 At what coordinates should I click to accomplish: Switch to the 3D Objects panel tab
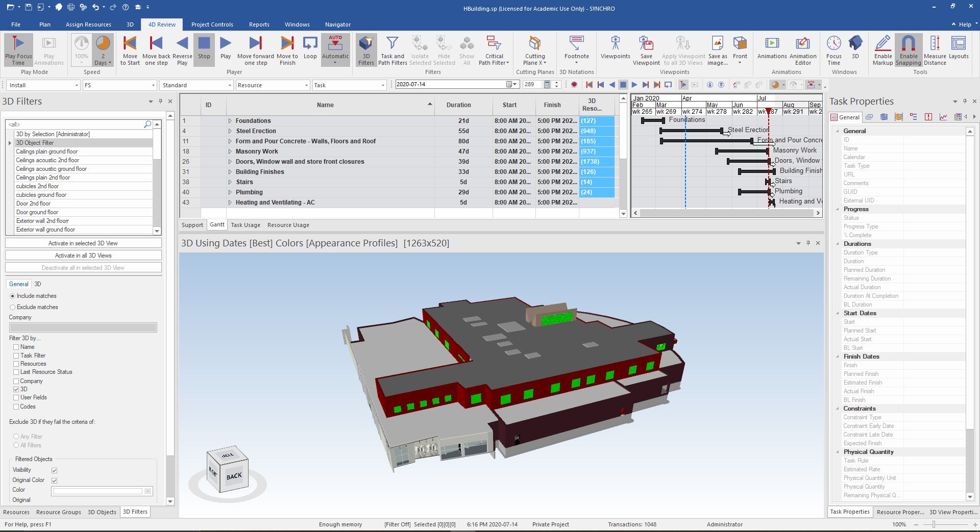click(x=102, y=512)
